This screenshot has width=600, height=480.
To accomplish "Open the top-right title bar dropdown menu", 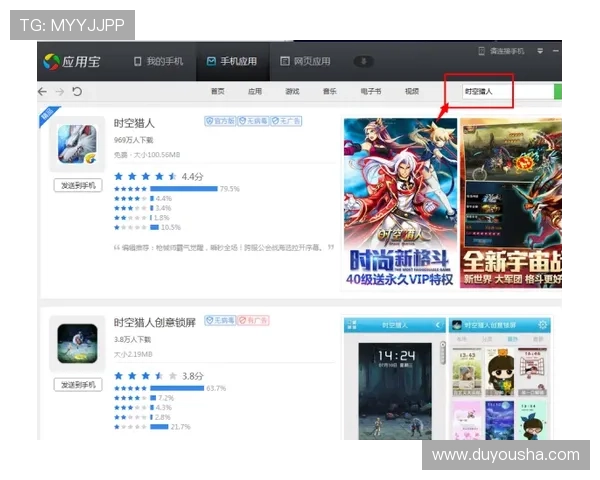I will click(x=540, y=51).
